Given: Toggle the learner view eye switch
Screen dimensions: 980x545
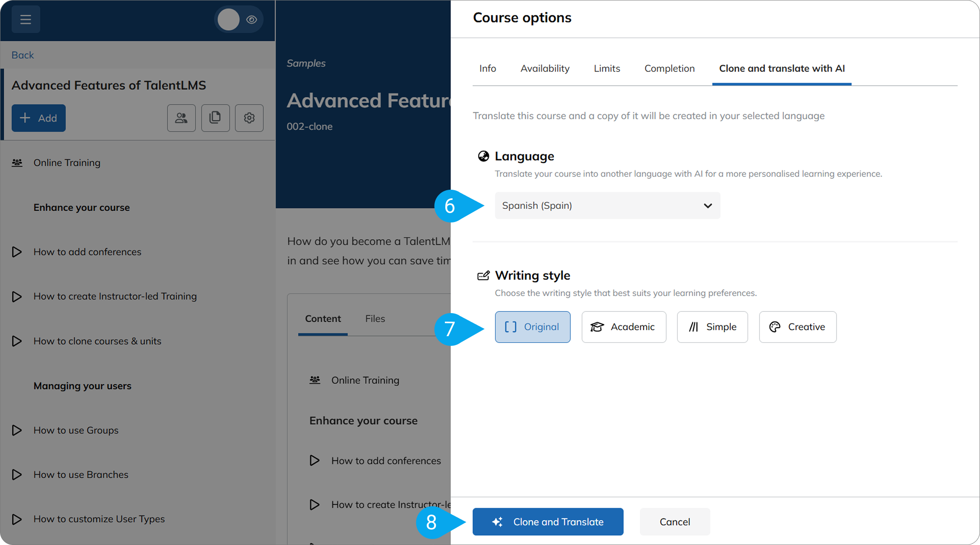Looking at the screenshot, I should (238, 20).
